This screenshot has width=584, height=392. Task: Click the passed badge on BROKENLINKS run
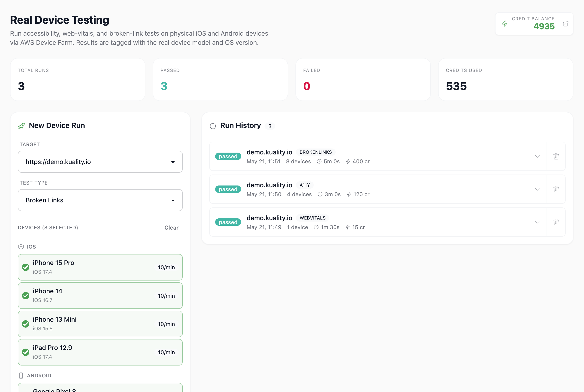click(x=228, y=156)
